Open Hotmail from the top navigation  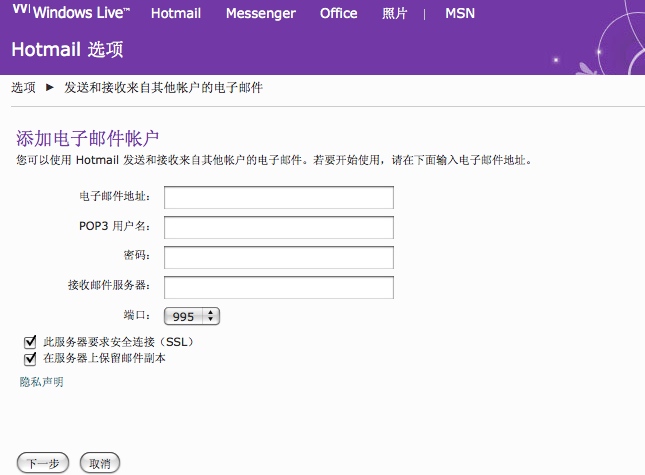click(x=176, y=13)
